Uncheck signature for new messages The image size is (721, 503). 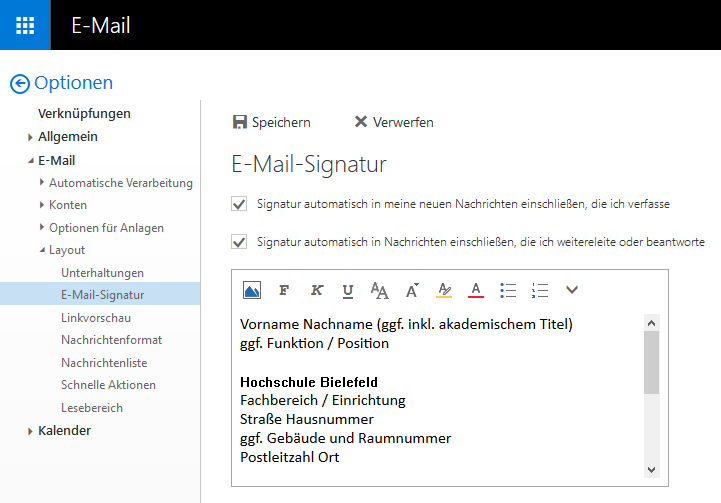tap(239, 204)
